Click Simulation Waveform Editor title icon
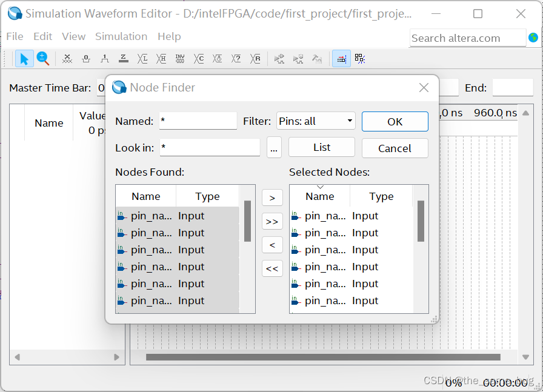 point(15,13)
